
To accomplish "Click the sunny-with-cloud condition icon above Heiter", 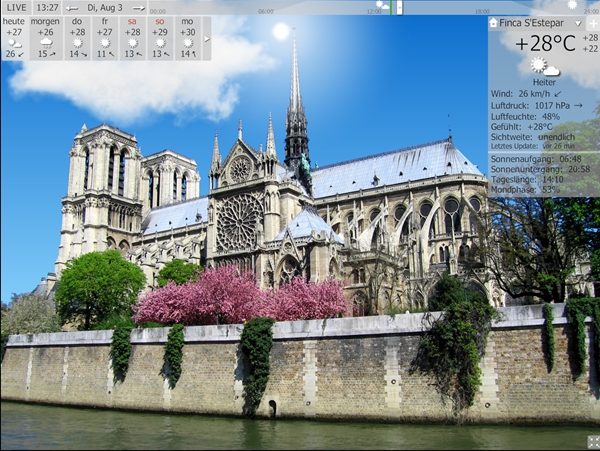I will 545,66.
